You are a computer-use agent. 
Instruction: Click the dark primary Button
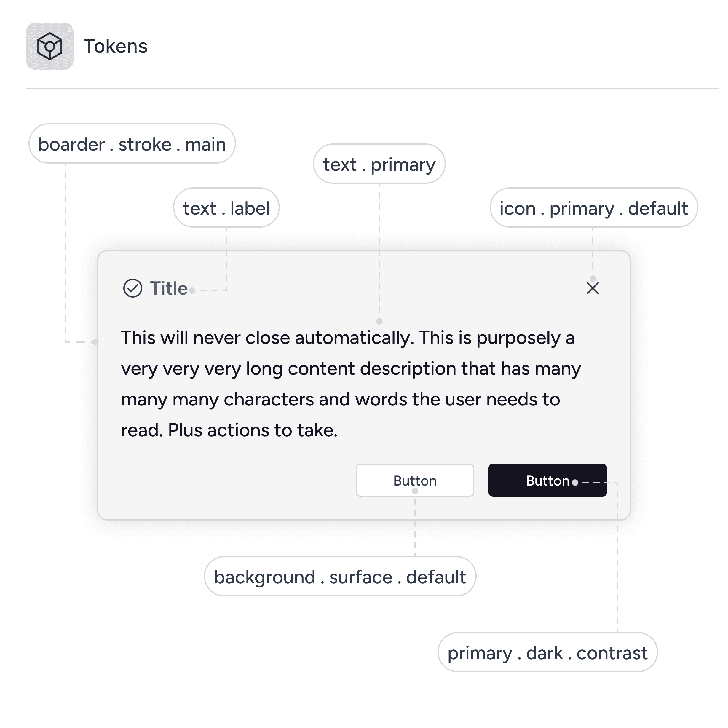547,480
